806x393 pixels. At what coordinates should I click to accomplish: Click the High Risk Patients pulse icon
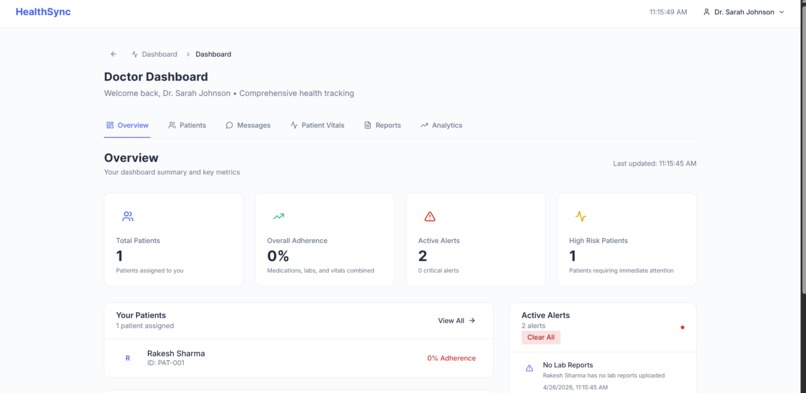pos(581,217)
